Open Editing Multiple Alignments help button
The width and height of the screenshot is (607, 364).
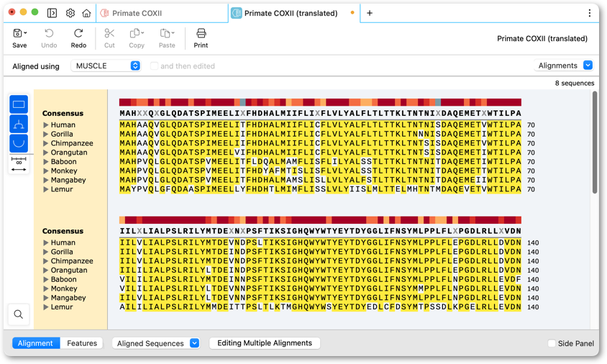click(265, 343)
